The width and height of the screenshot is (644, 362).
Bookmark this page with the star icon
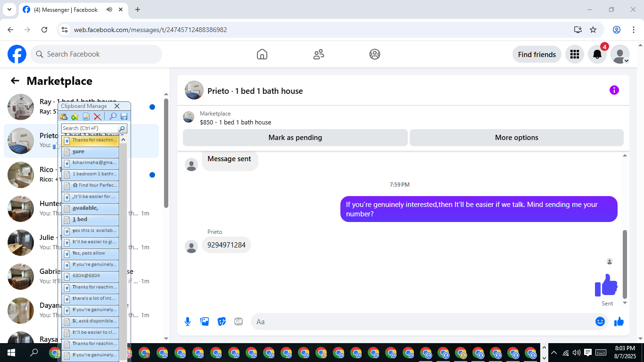click(593, 30)
